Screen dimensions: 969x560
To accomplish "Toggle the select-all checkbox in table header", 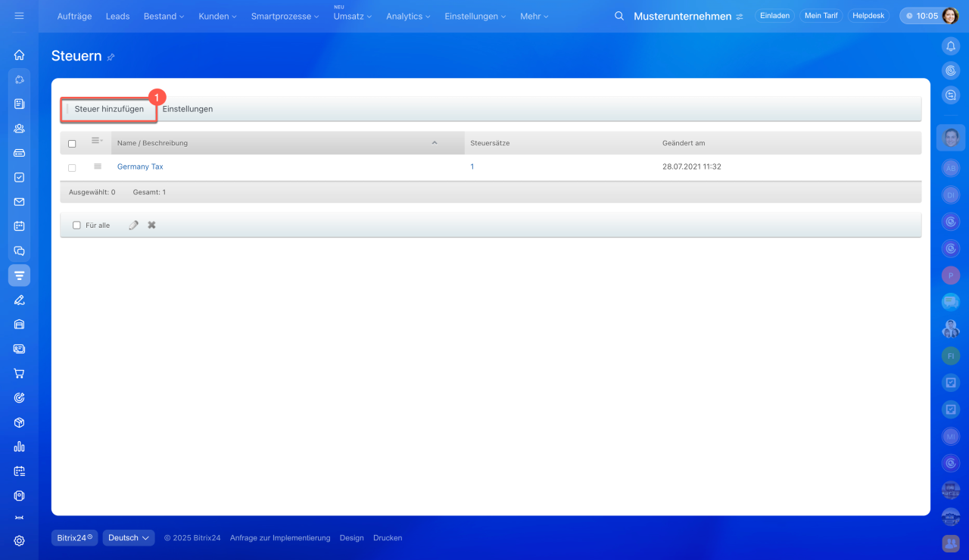I will [72, 144].
